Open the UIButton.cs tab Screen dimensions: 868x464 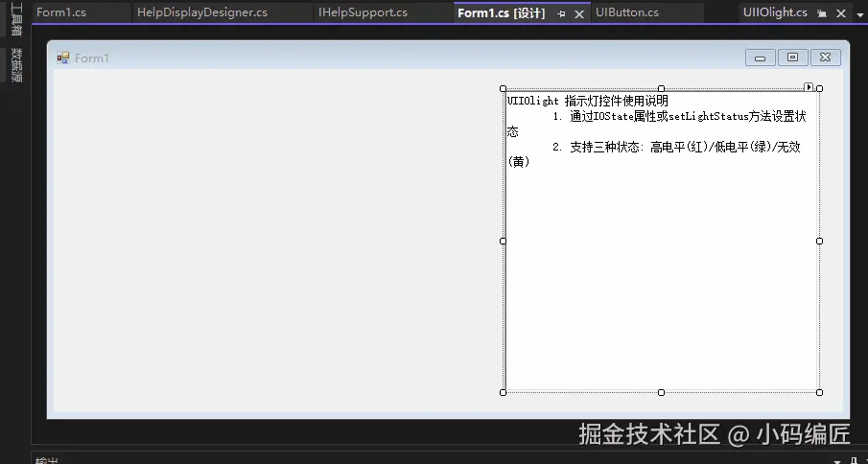(627, 12)
